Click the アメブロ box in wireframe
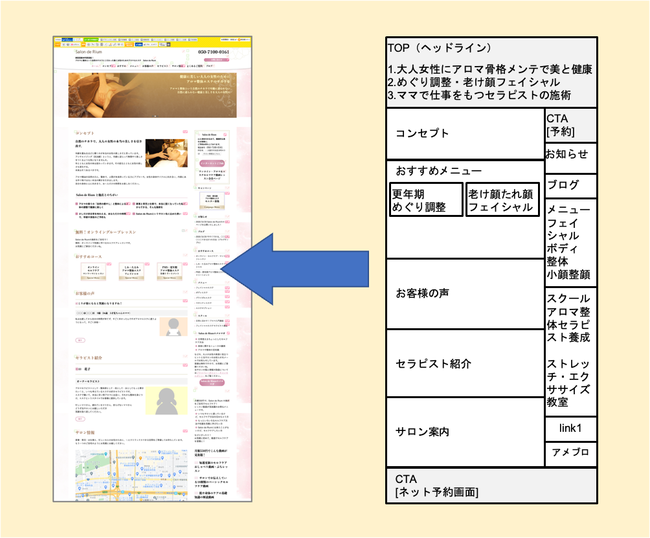 pos(570,452)
